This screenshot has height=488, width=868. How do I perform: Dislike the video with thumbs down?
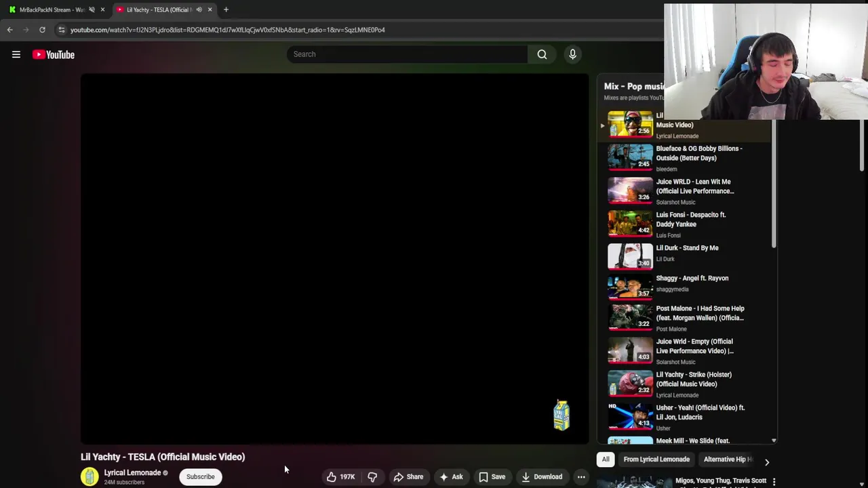point(372,477)
